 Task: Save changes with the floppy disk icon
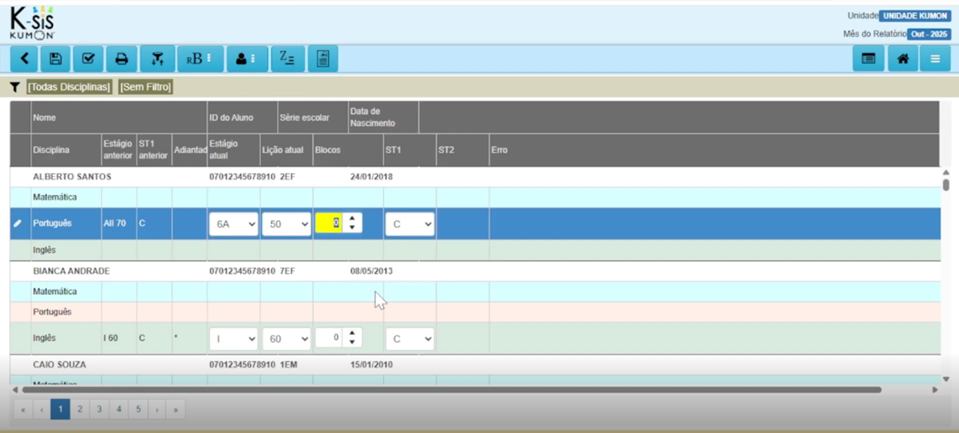pos(56,59)
